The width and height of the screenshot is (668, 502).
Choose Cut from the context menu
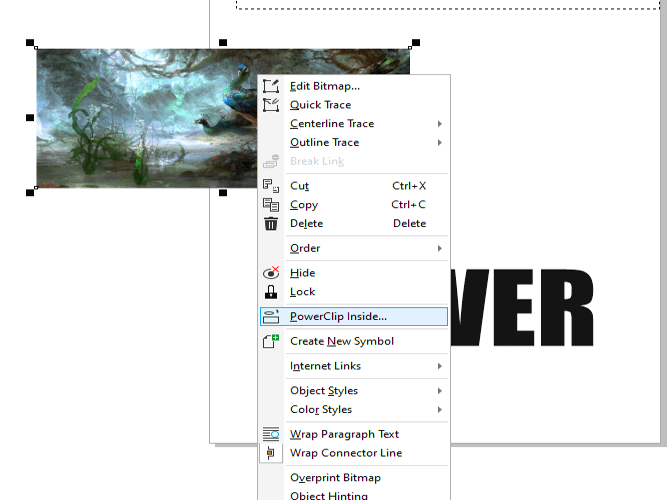coord(354,186)
